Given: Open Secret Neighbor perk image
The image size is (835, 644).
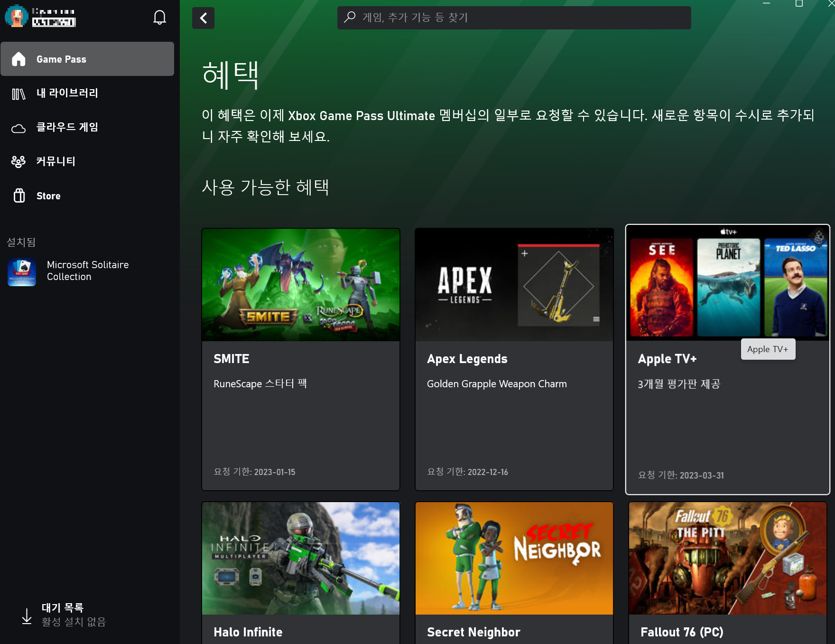Looking at the screenshot, I should pos(514,559).
